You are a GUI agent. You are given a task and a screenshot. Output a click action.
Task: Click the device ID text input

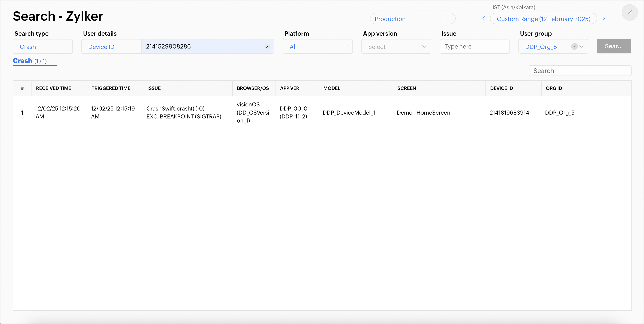[202, 47]
